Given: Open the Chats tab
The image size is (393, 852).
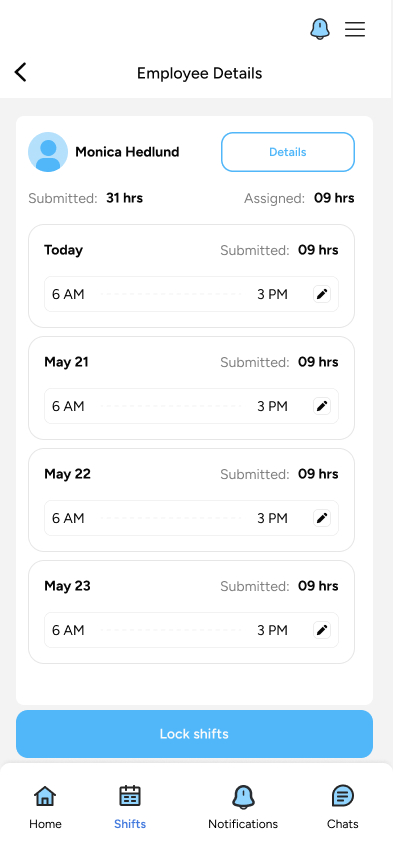Looking at the screenshot, I should tap(342, 807).
